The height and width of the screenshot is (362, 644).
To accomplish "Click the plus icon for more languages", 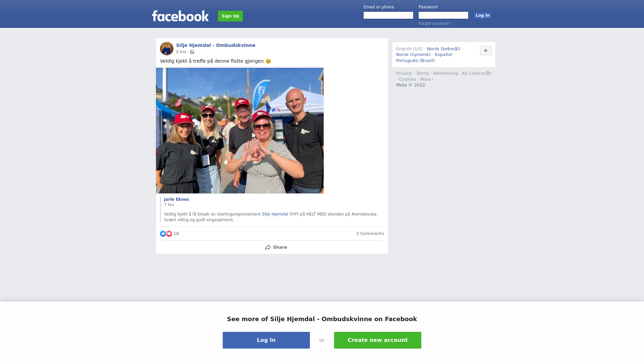I will pyautogui.click(x=486, y=51).
